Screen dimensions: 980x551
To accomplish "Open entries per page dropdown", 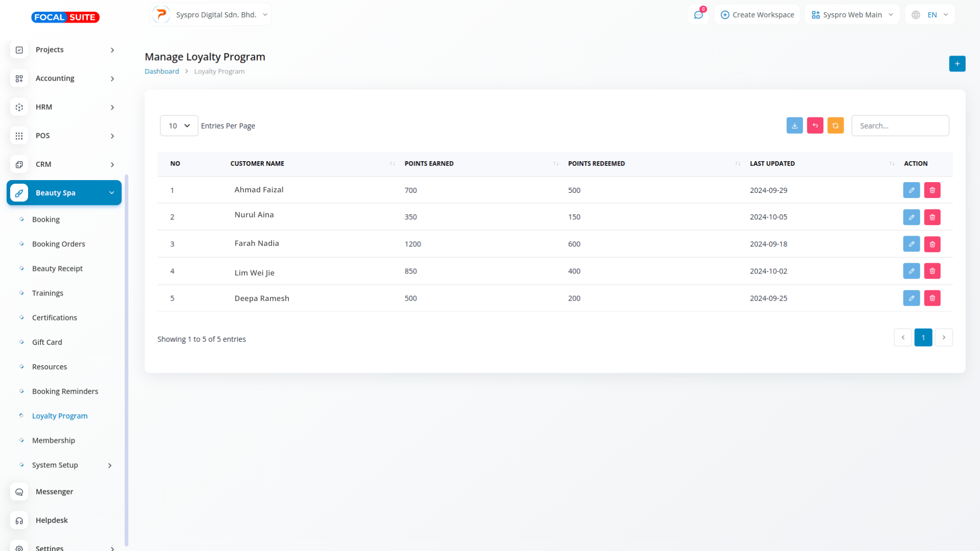I will 179,126.
